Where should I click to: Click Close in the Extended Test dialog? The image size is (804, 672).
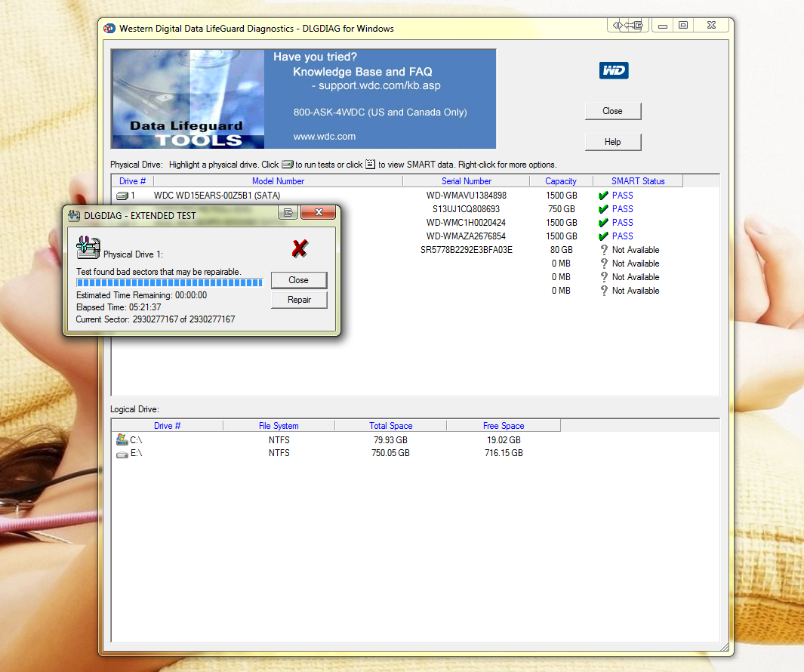pos(299,280)
